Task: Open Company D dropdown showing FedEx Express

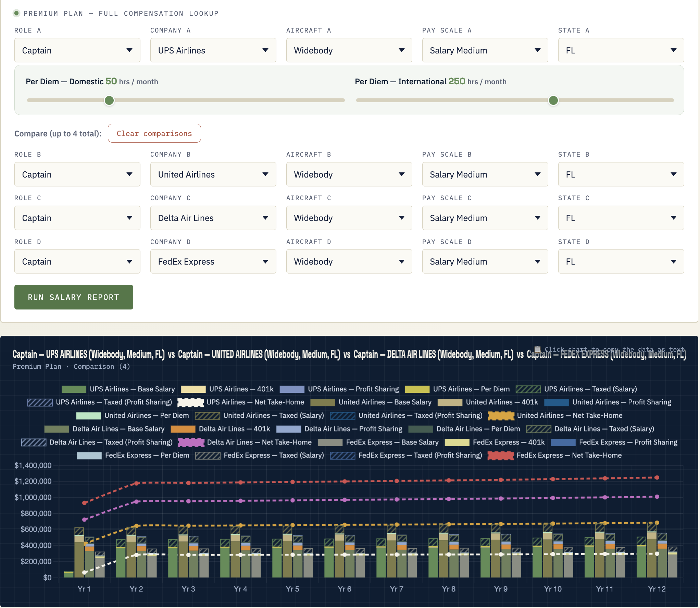Action: click(213, 262)
